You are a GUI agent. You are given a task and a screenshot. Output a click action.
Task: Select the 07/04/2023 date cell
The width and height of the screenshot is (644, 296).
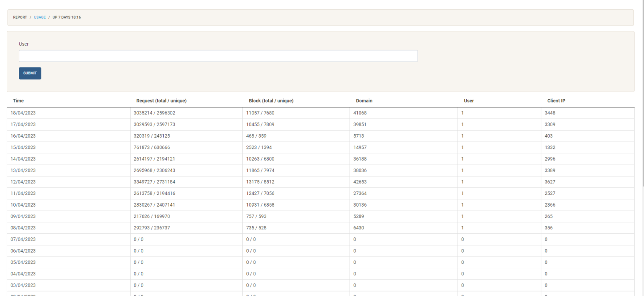pyautogui.click(x=23, y=239)
